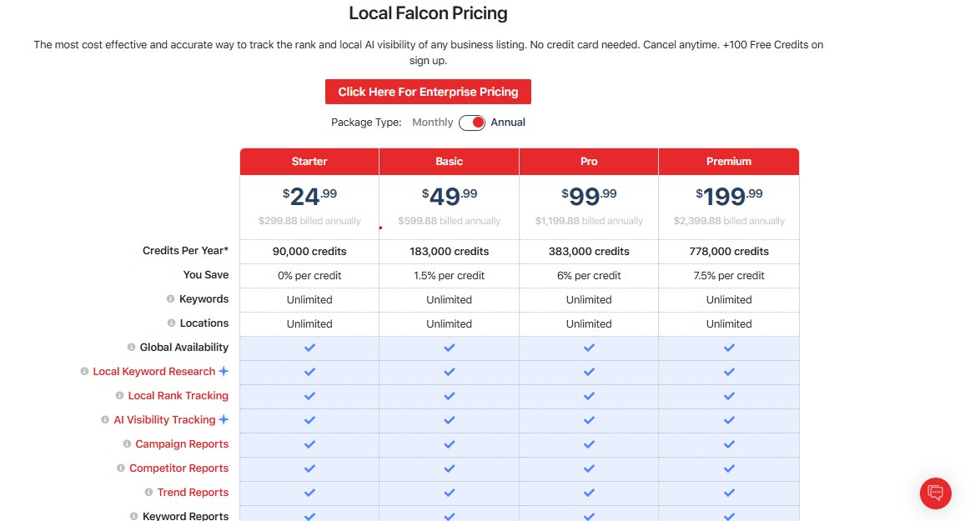Click the '6% per credit' cell
Viewport: 980px width, 521px height.
[589, 275]
